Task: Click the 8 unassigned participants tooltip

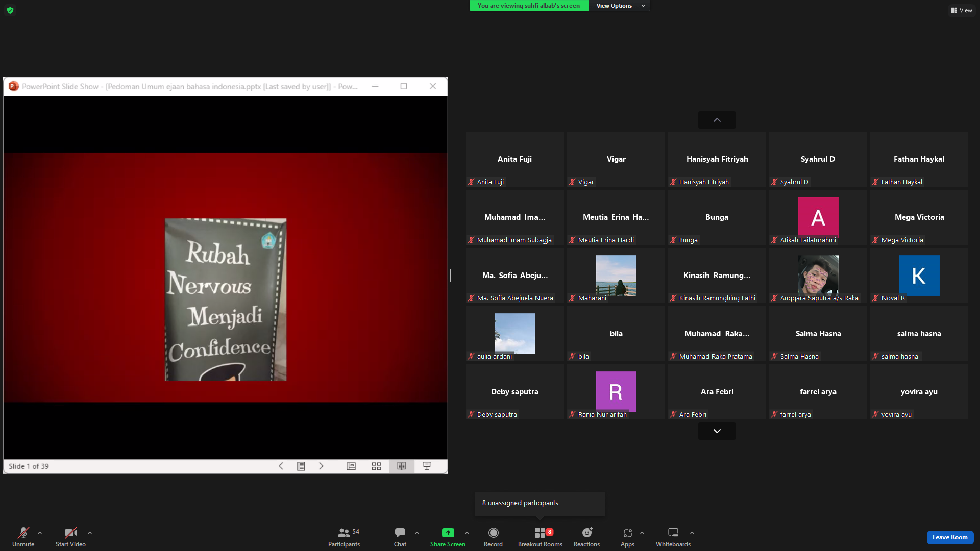Action: tap(540, 503)
